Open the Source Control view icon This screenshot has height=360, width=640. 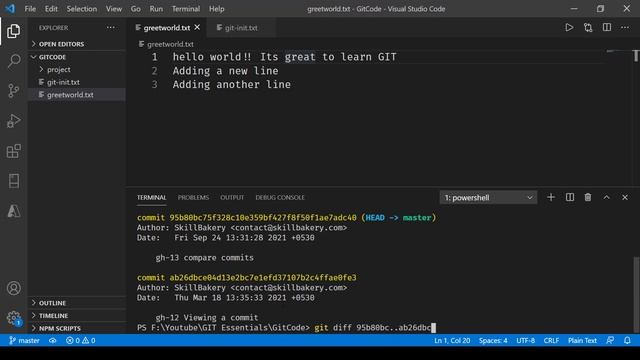point(13,91)
